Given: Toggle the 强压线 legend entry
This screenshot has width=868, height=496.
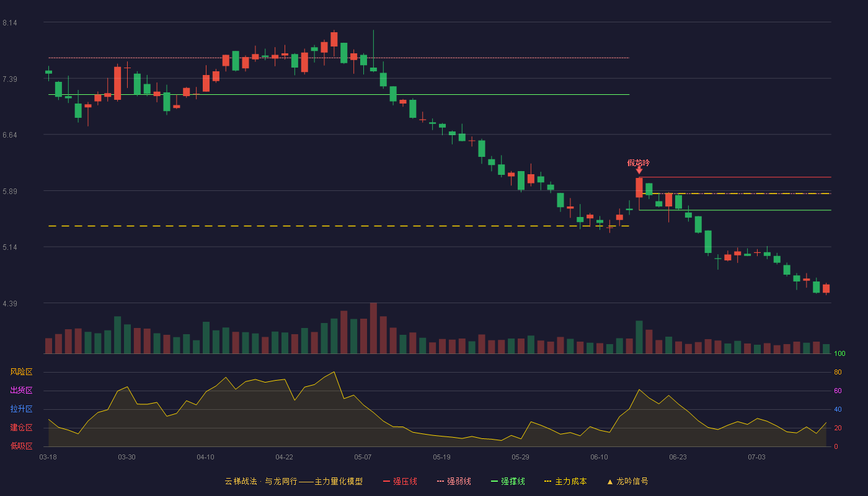Looking at the screenshot, I should pyautogui.click(x=400, y=481).
